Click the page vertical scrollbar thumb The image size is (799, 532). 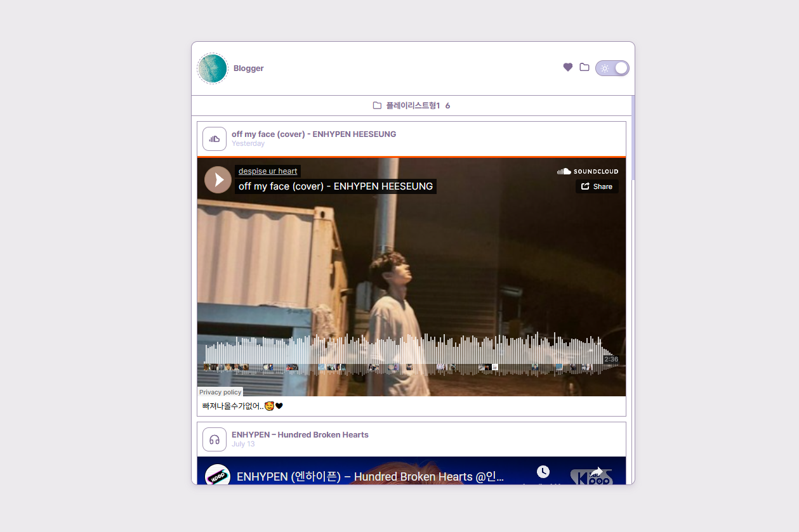click(x=633, y=137)
